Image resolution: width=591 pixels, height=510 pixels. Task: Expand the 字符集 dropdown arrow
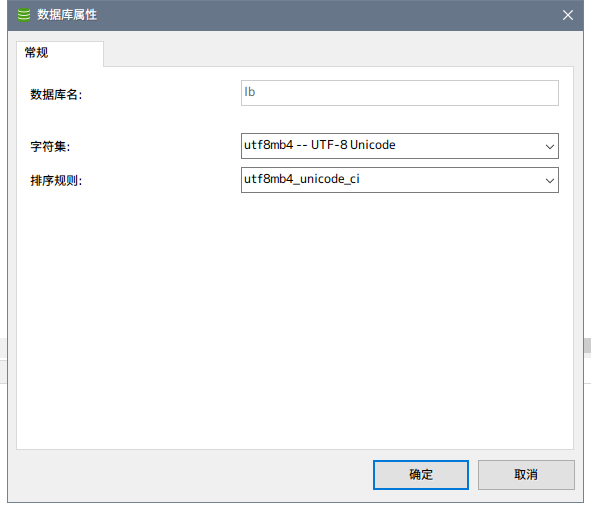click(x=550, y=146)
